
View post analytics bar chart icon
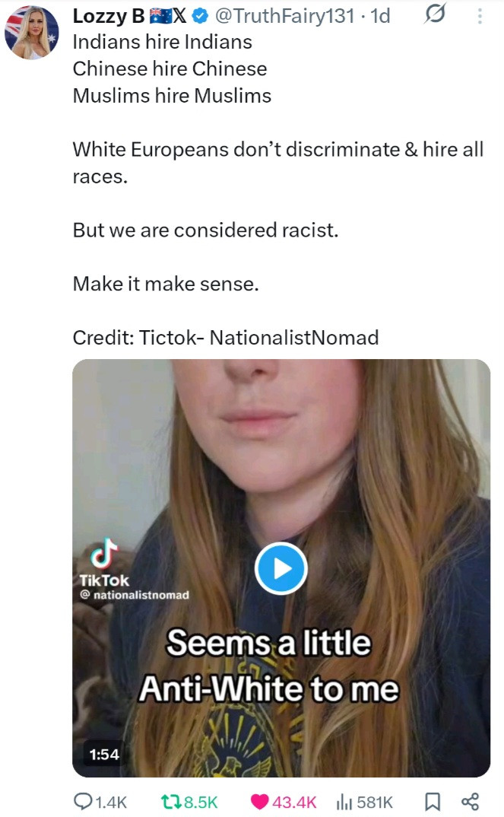tap(344, 802)
